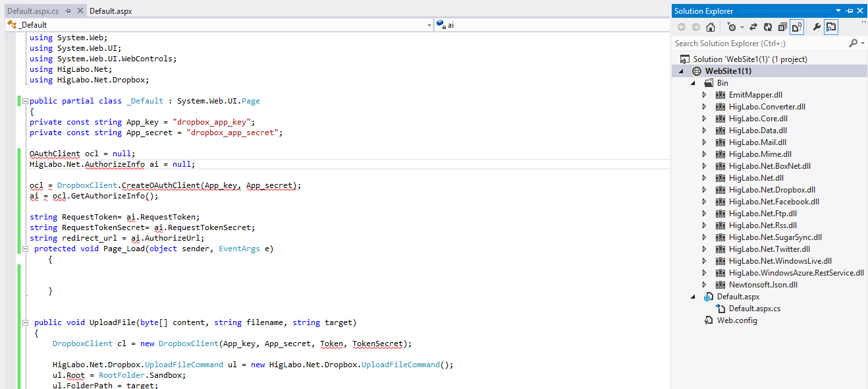Click the HigLabo.Core.dll reference icon
This screenshot has width=868, height=389.
click(x=720, y=119)
